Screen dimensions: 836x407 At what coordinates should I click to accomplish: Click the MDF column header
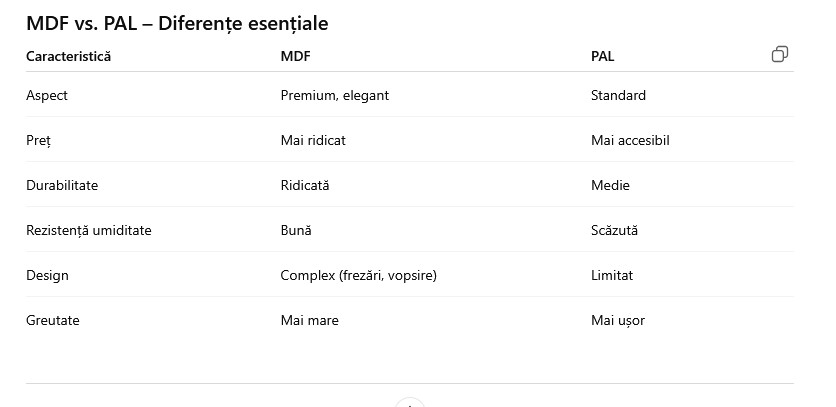coord(295,57)
